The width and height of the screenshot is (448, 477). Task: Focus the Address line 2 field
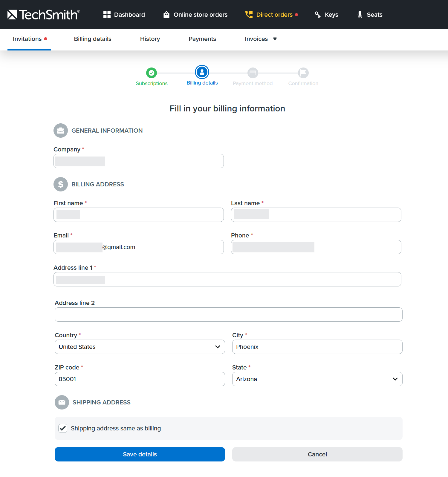click(229, 315)
